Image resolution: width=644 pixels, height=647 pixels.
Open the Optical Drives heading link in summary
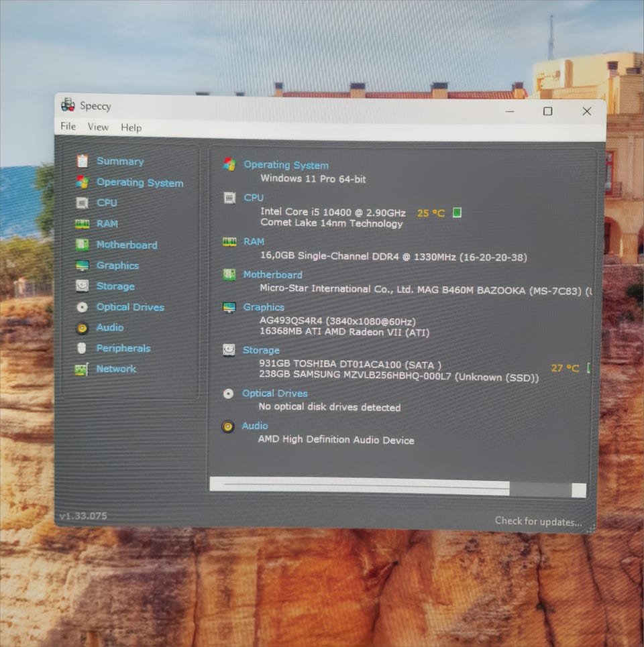[x=275, y=394]
